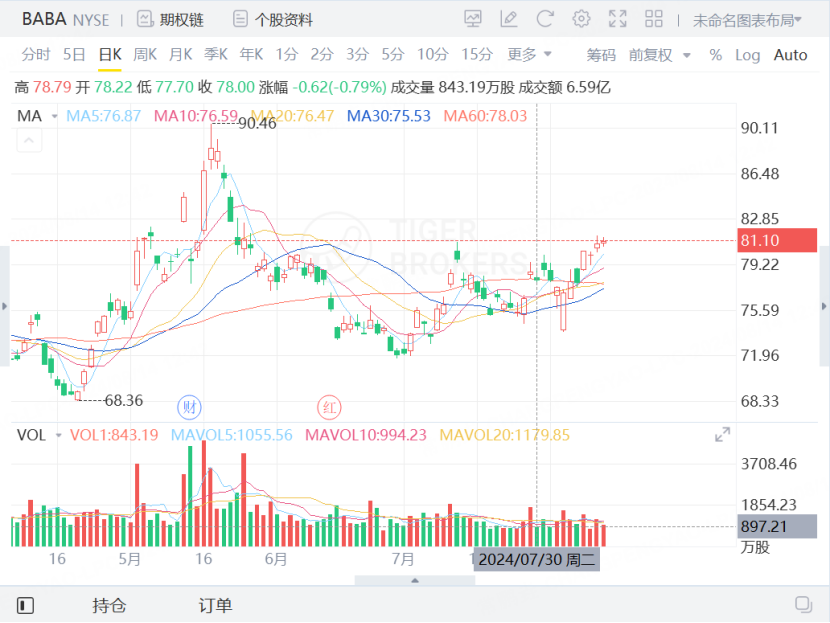Screen dimensions: 830x623
Task: Select the 日K daily candlestick tab
Action: 110,54
